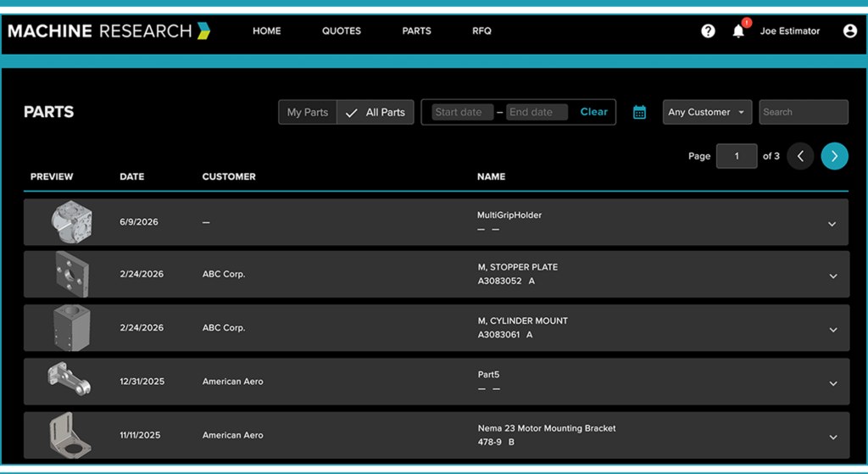Viewport: 868px width, 474px height.
Task: Switch filter to My Parts
Action: (x=308, y=113)
